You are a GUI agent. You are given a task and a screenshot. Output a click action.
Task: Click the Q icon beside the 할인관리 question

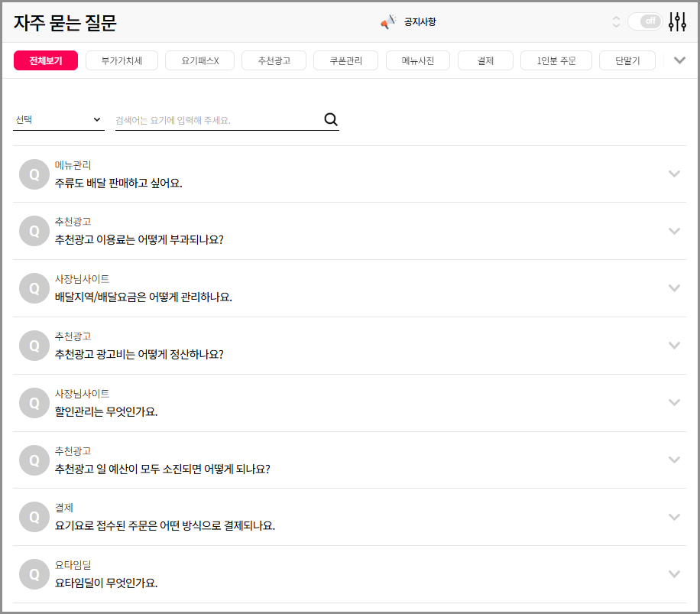34,402
